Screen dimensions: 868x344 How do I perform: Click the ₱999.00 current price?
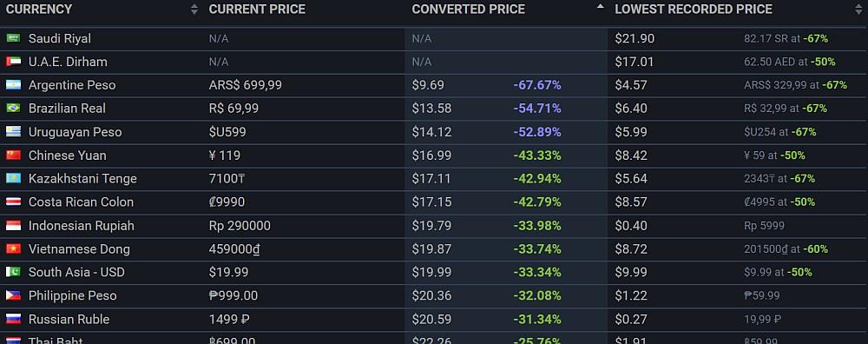[x=233, y=295]
